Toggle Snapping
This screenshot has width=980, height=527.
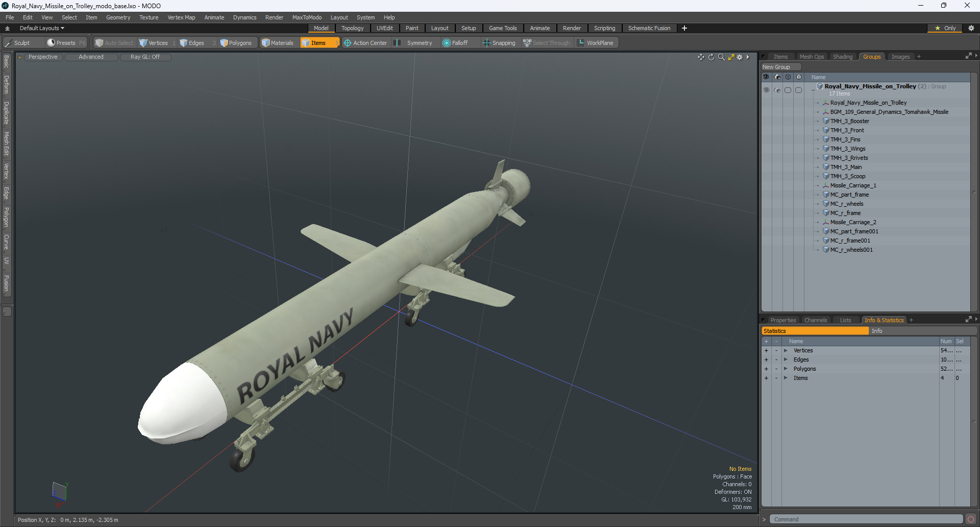click(x=499, y=43)
